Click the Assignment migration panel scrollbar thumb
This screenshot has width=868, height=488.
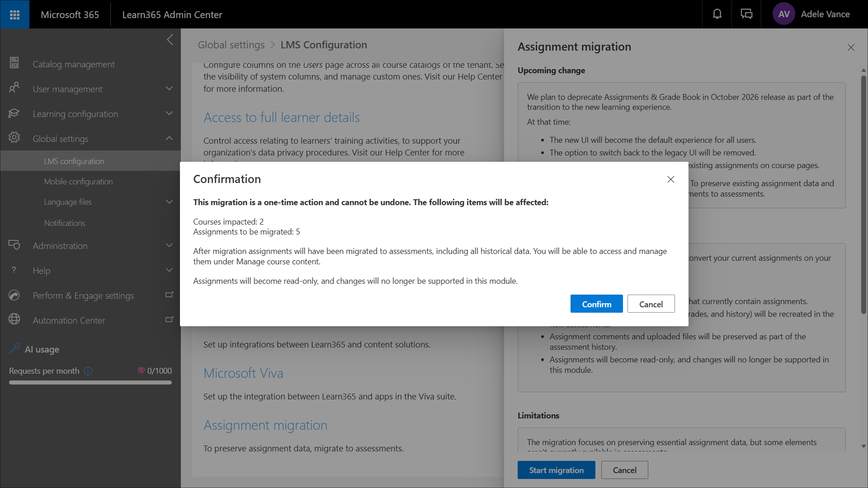[863, 194]
